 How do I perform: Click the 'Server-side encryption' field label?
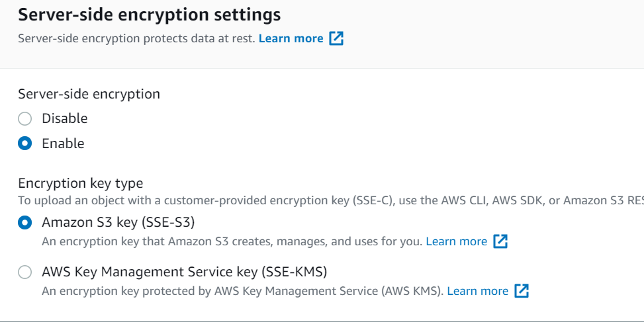point(89,94)
